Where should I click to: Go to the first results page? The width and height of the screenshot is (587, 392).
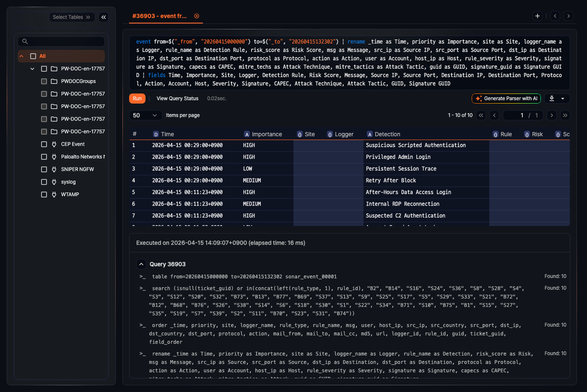[481, 115]
